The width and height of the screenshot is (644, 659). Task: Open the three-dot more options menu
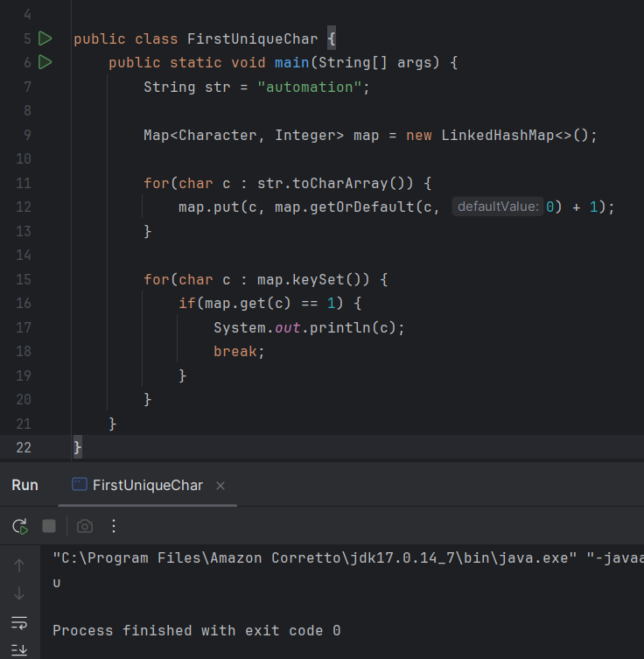point(114,526)
